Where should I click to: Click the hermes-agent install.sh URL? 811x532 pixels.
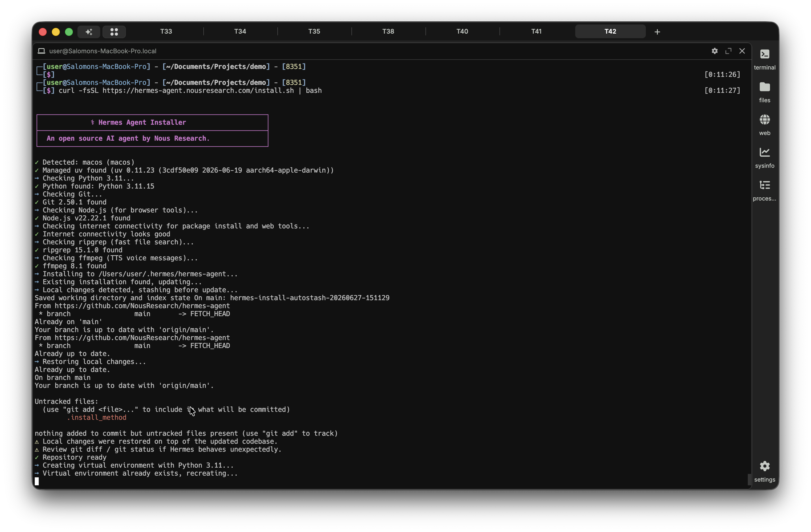(198, 90)
